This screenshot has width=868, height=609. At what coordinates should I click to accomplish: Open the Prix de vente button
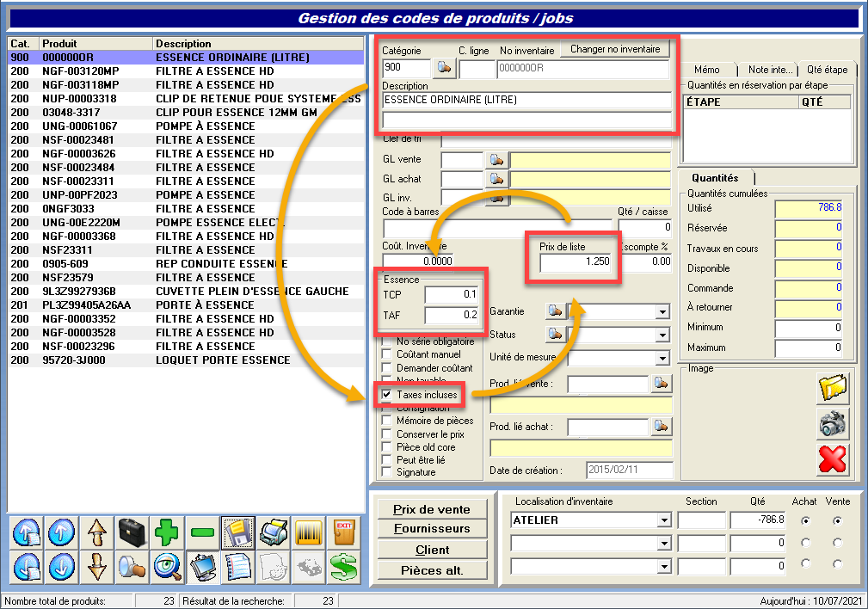[432, 509]
